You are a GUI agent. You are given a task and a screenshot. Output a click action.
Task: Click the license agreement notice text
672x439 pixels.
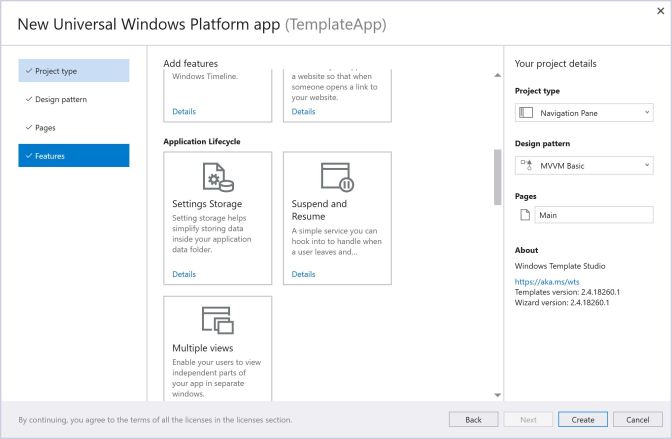pos(155,420)
